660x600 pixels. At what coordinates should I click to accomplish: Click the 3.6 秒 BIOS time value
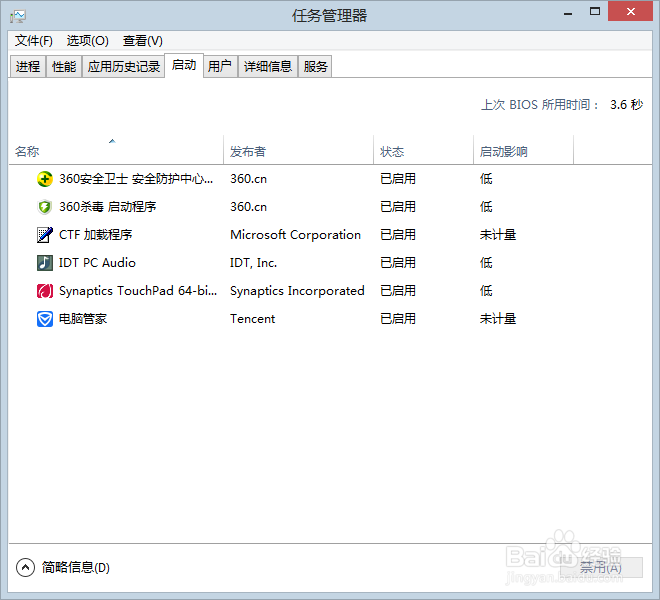pyautogui.click(x=626, y=105)
